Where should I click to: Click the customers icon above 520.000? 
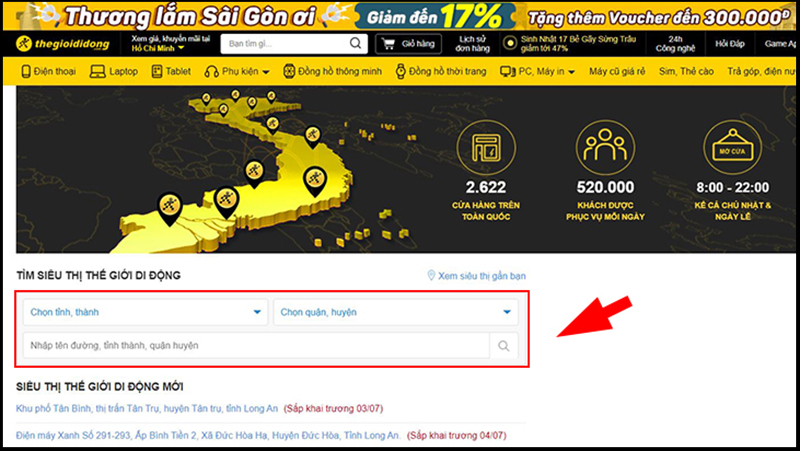click(605, 147)
